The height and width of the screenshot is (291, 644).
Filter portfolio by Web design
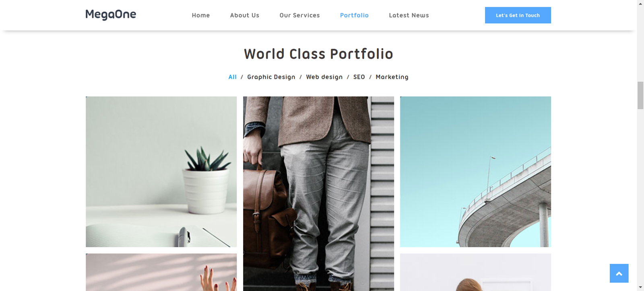[x=324, y=77]
